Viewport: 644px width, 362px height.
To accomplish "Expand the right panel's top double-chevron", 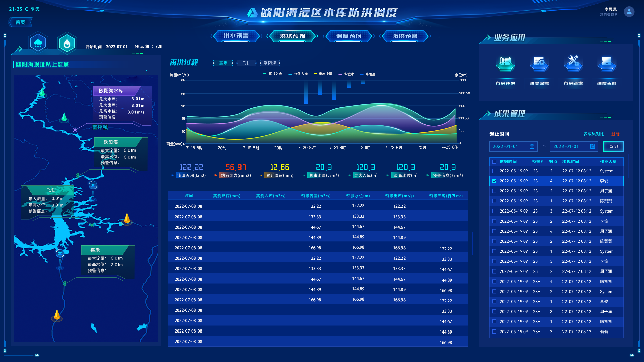I will coord(639,36).
